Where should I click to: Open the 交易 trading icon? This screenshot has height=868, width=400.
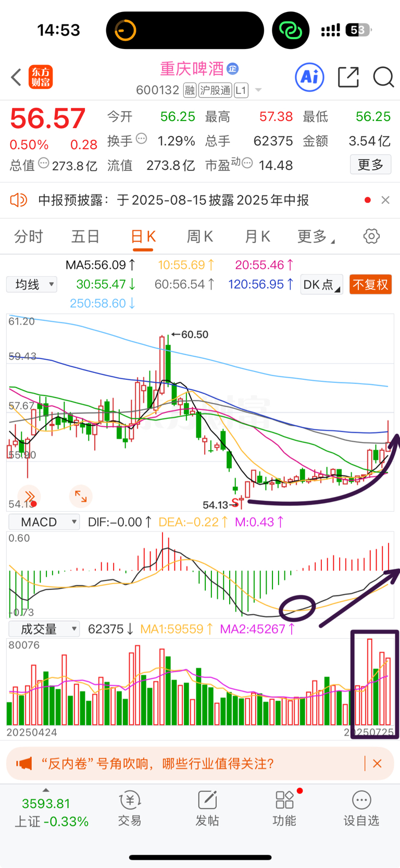130,809
